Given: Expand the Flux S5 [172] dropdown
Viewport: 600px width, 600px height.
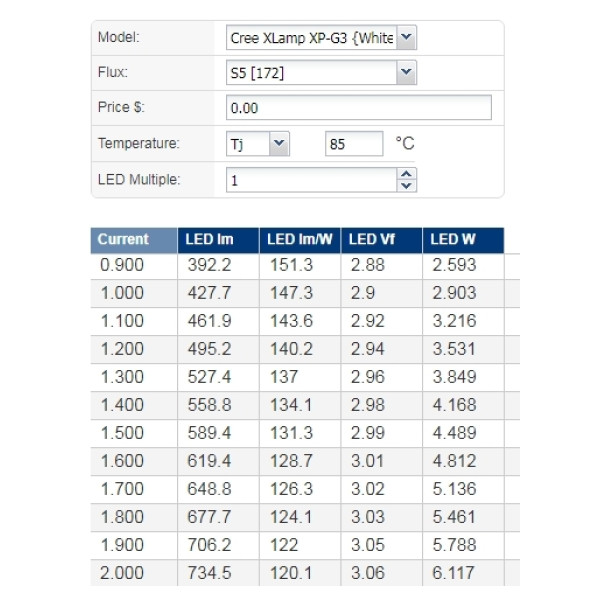Looking at the screenshot, I should pos(406,72).
